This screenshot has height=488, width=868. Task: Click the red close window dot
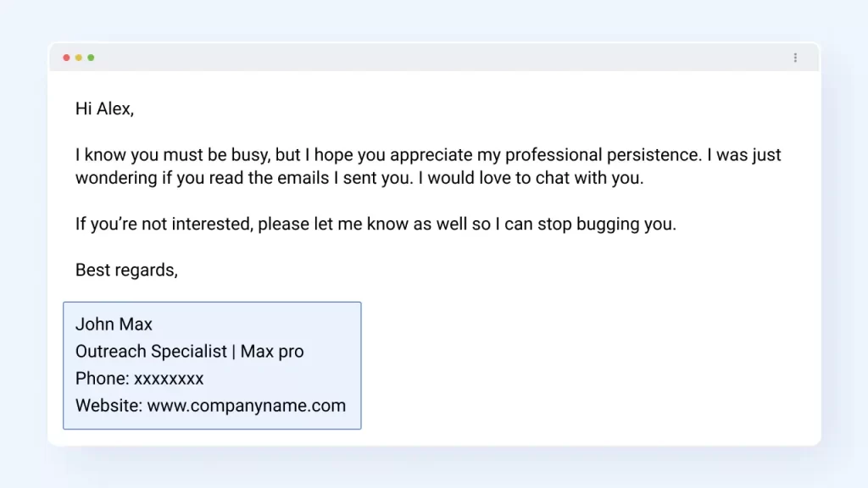67,58
